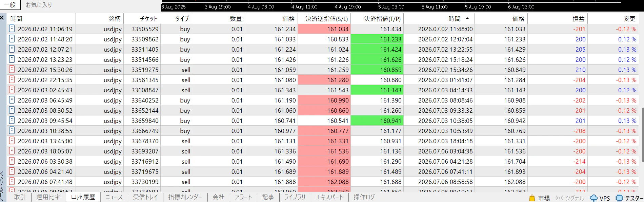Click the sell order icon for ticket 33719675
Viewport: 644px width, 202px height.
coord(12,171)
